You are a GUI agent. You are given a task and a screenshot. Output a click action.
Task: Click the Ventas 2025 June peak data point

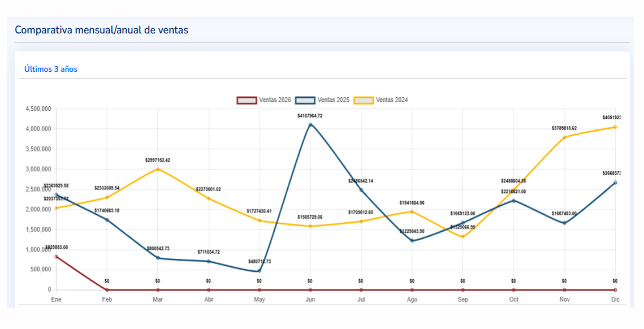310,124
